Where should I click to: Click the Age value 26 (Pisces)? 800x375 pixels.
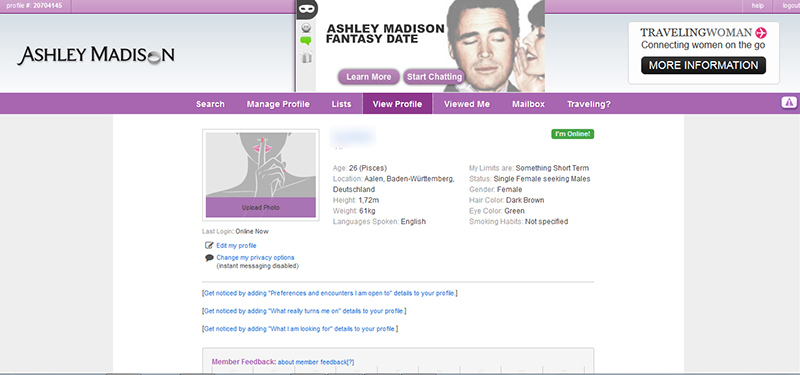coord(368,168)
